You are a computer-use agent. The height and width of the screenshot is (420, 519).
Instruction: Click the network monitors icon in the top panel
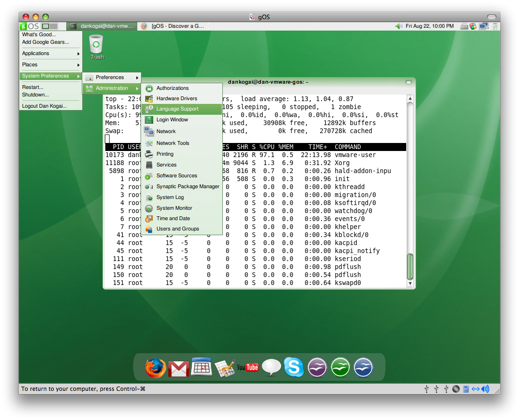point(483,26)
